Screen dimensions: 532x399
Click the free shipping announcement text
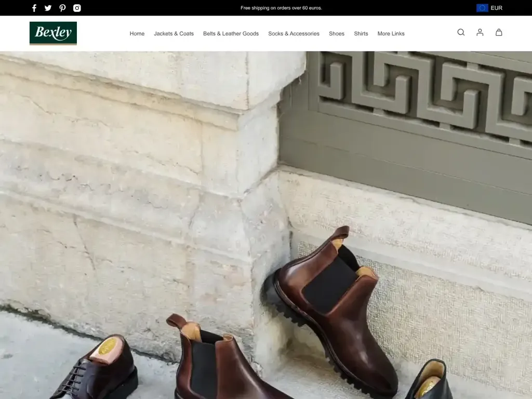281,8
